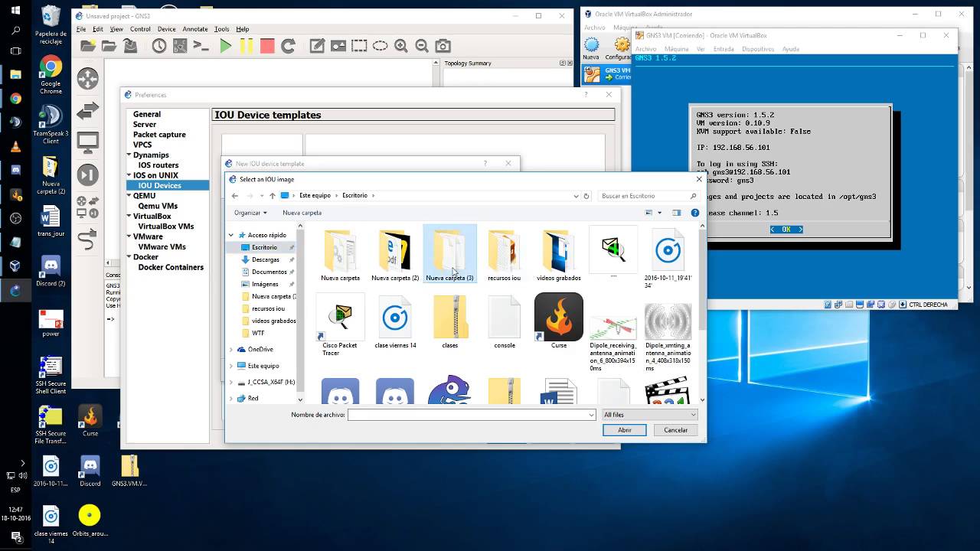Screen dimensions: 980x551
Task: Select the clases zip archive file
Action: [x=450, y=321]
